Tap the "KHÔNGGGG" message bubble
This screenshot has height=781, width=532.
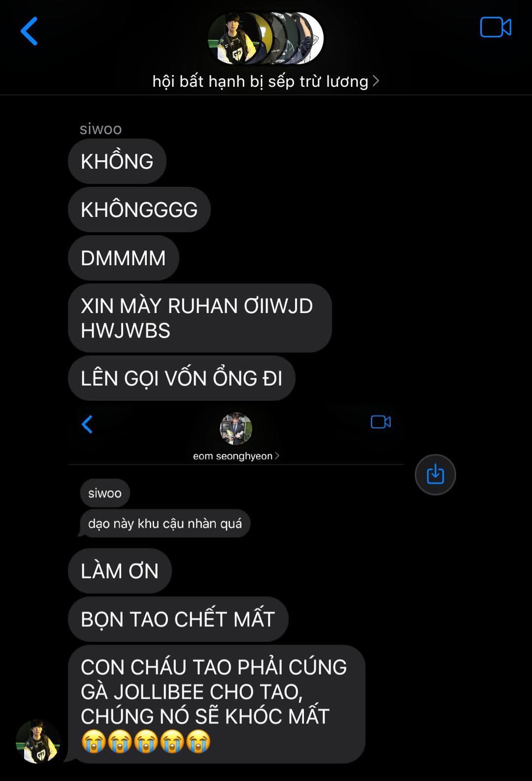(139, 210)
